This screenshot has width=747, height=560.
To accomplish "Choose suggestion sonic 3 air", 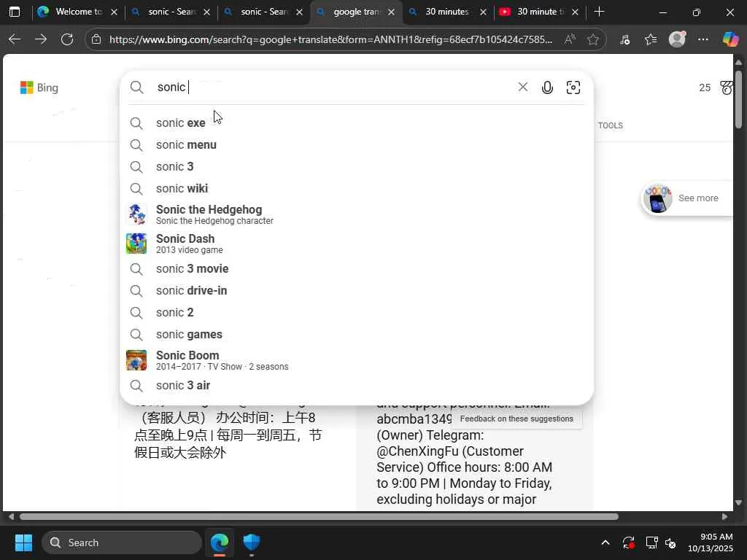I will pyautogui.click(x=356, y=385).
